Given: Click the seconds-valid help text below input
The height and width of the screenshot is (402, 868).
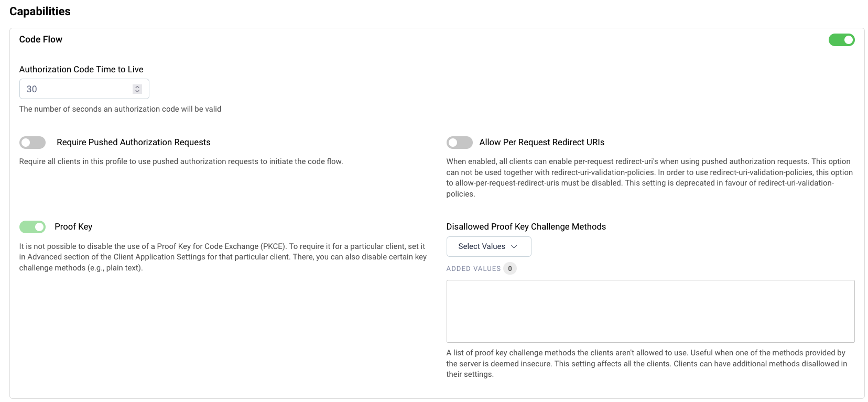Looking at the screenshot, I should click(120, 109).
